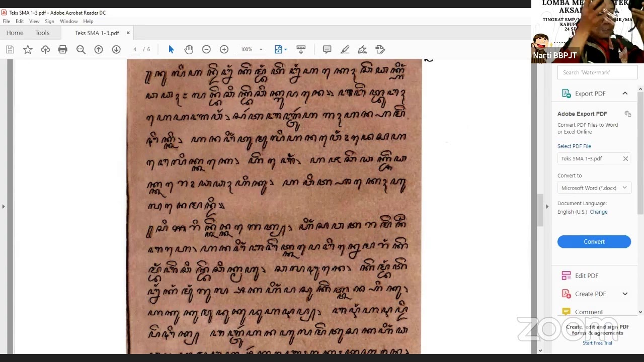
Task: Open the Edit menu
Action: tap(20, 21)
